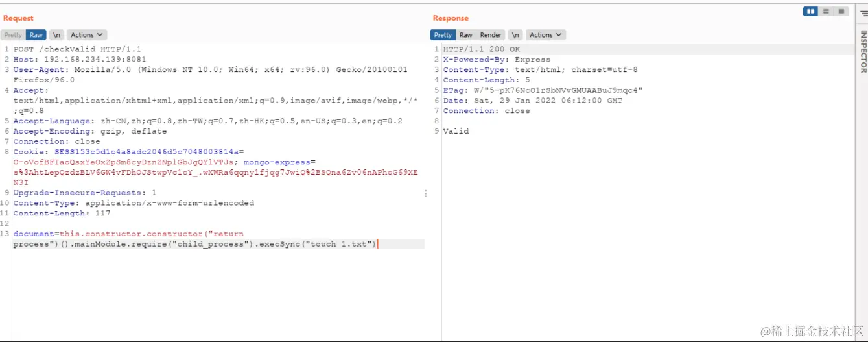Click the response Content-Type text/html line
Image resolution: width=868 pixels, height=342 pixels.
540,70
